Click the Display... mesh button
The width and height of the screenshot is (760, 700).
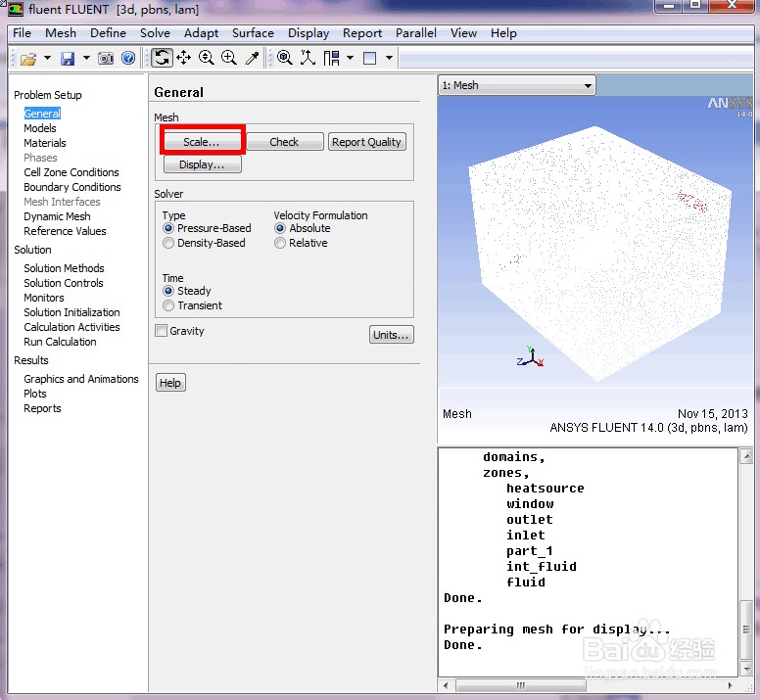point(202,164)
